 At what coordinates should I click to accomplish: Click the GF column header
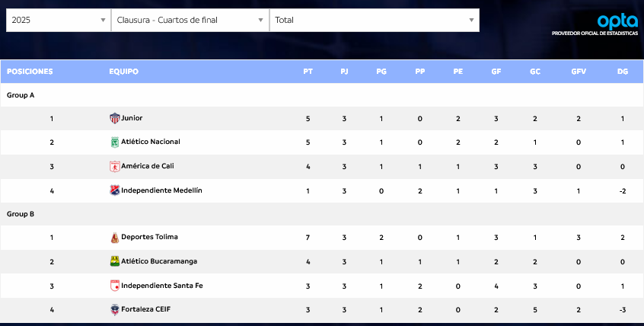pos(496,72)
